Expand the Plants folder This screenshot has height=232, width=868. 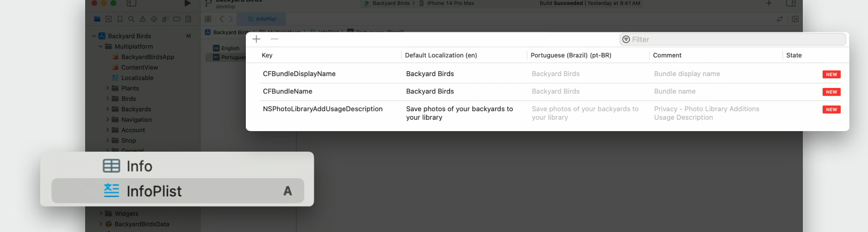[x=107, y=88]
